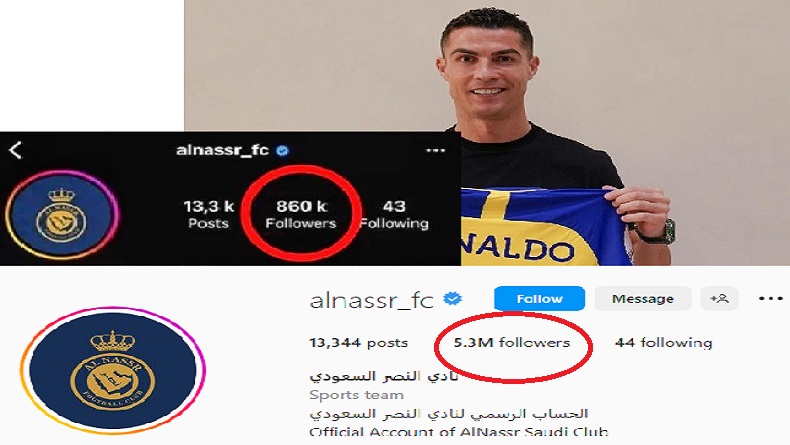Open the 44 following list
The image size is (790, 445).
(664, 343)
